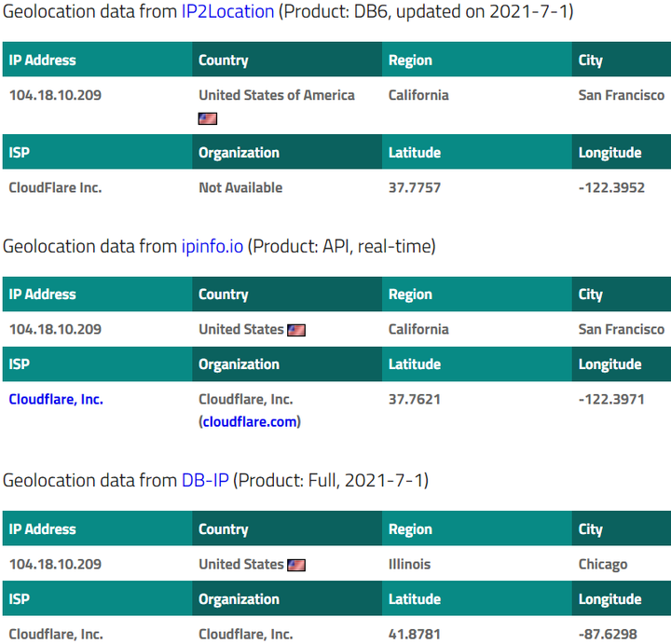Image resolution: width=671 pixels, height=644 pixels.
Task: Click latitude value 41.8781
Action: (x=415, y=634)
